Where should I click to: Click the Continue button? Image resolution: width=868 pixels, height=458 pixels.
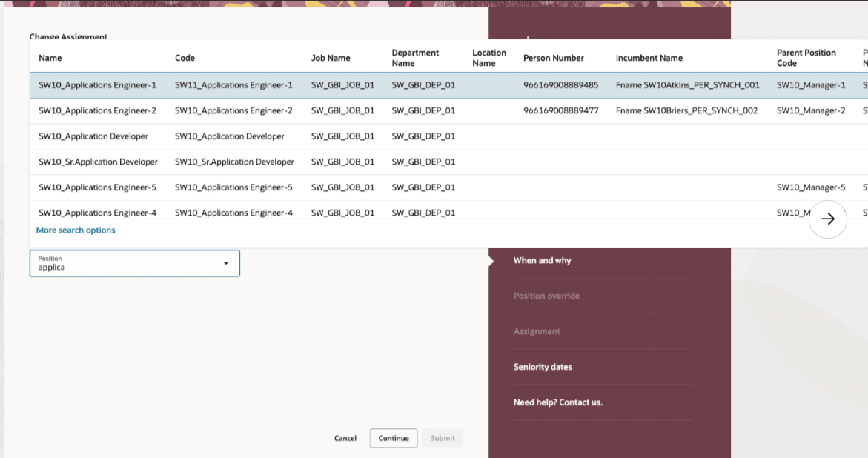pos(394,438)
